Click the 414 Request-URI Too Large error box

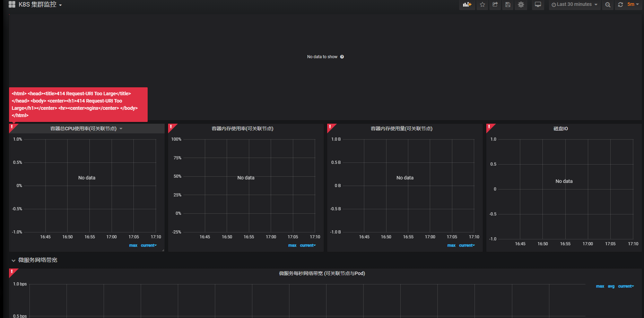(x=78, y=104)
